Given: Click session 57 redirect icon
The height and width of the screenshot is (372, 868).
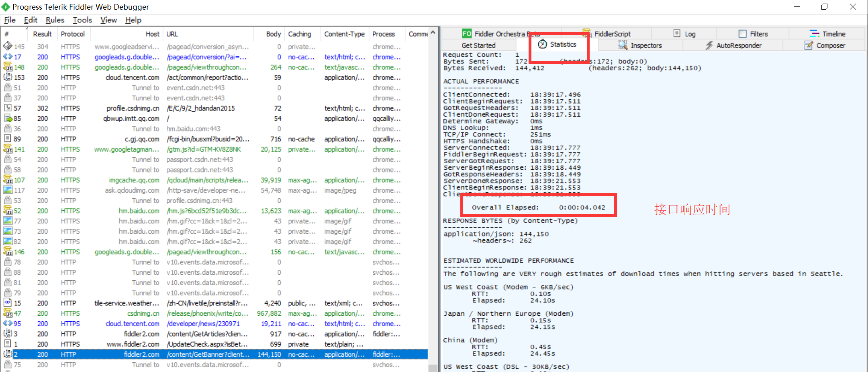Looking at the screenshot, I should pos(8,108).
